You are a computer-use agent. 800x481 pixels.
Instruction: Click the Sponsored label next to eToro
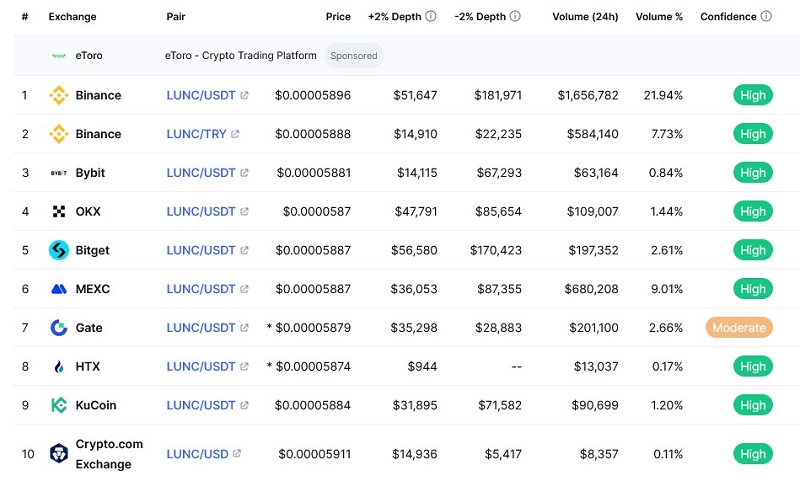tap(354, 56)
